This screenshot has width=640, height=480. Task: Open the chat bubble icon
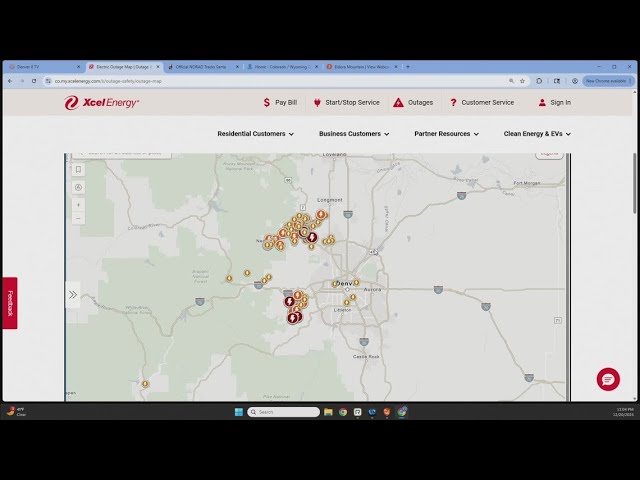pos(608,379)
